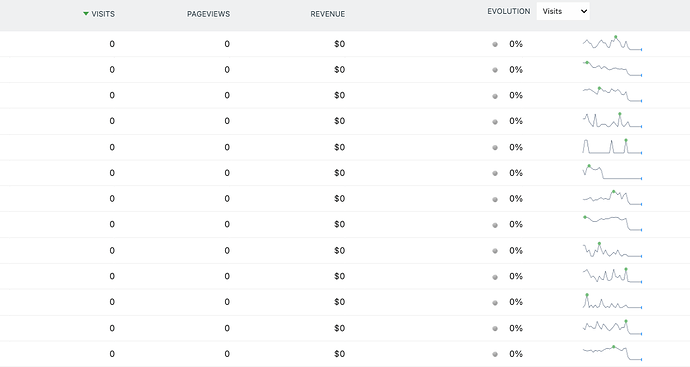Click the grey evolution dot in last row
This screenshot has height=367, width=690.
click(x=495, y=354)
